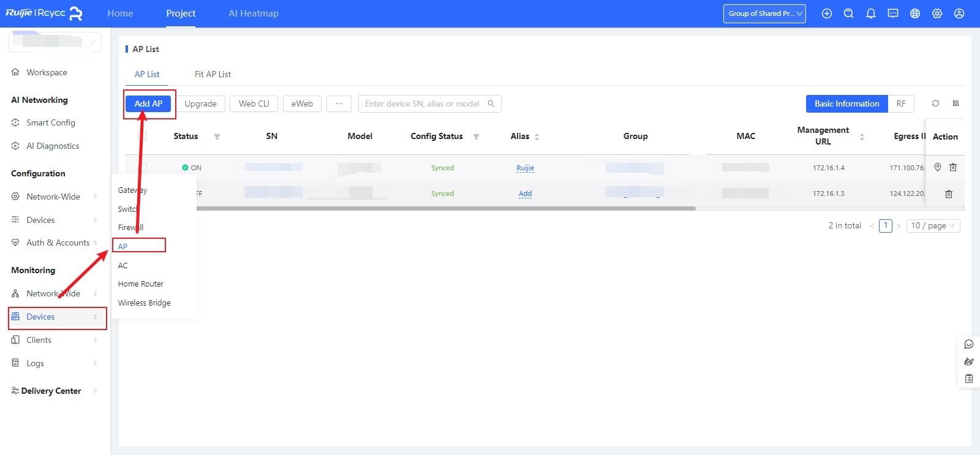Click the refresh icon above the table
The image size is (980, 455).
[x=935, y=103]
